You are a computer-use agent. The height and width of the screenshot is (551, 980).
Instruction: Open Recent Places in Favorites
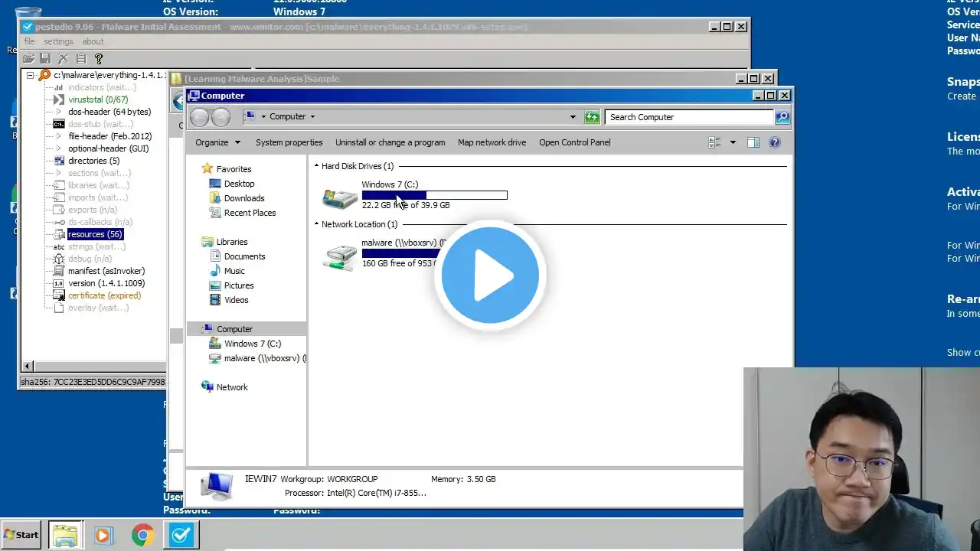click(x=250, y=213)
